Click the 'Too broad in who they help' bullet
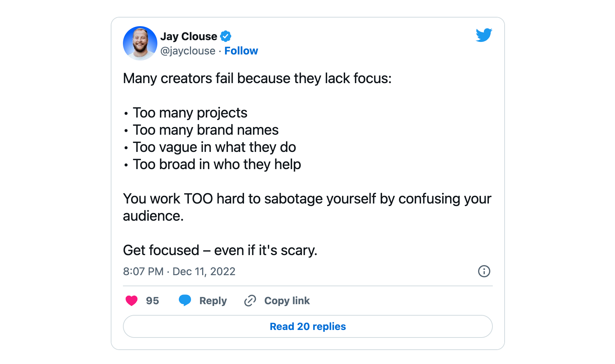This screenshot has height=364, width=615. (217, 164)
